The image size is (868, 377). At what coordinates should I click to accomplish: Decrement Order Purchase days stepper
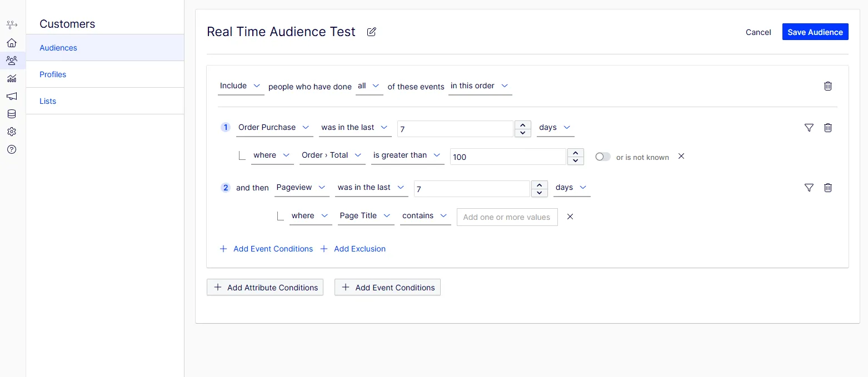click(x=523, y=133)
